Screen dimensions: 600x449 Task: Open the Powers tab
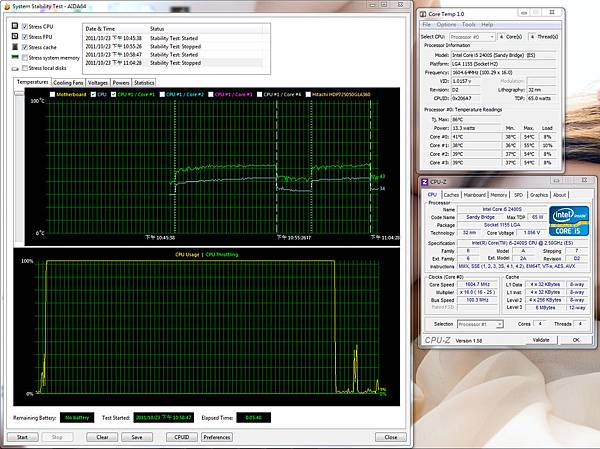tap(121, 83)
